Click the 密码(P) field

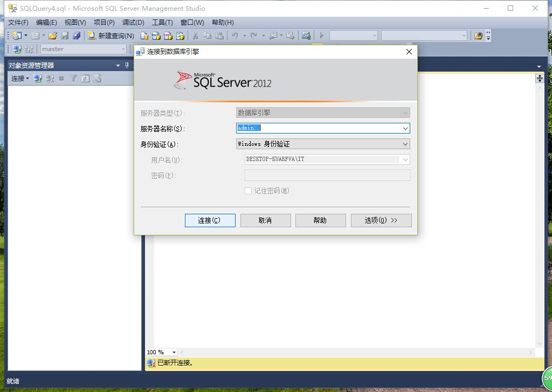pos(327,175)
